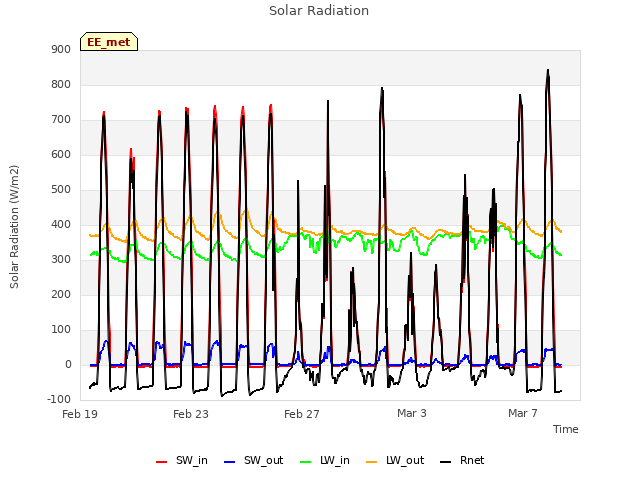Click the Time x-axis label
This screenshot has height=480, width=640.
566,429
